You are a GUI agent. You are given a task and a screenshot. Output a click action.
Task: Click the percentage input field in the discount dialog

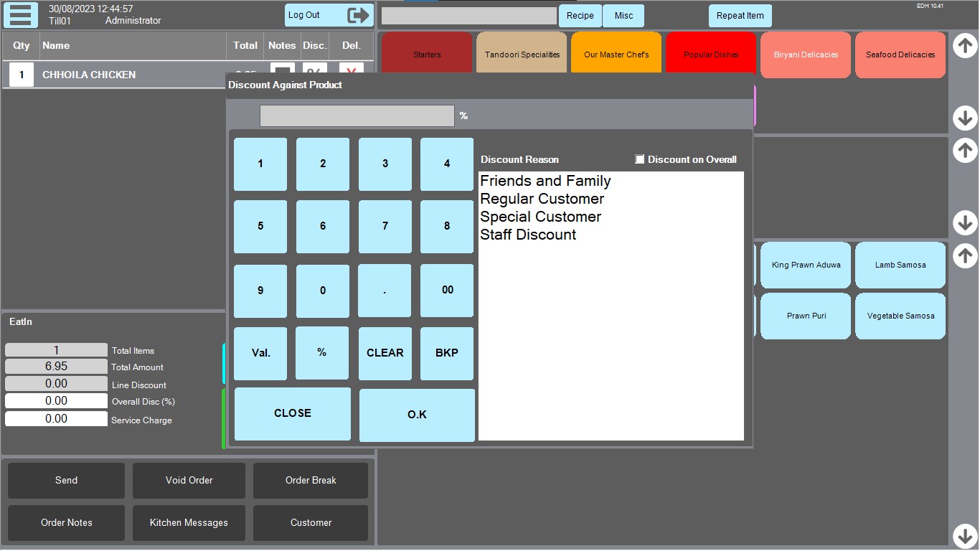(357, 115)
